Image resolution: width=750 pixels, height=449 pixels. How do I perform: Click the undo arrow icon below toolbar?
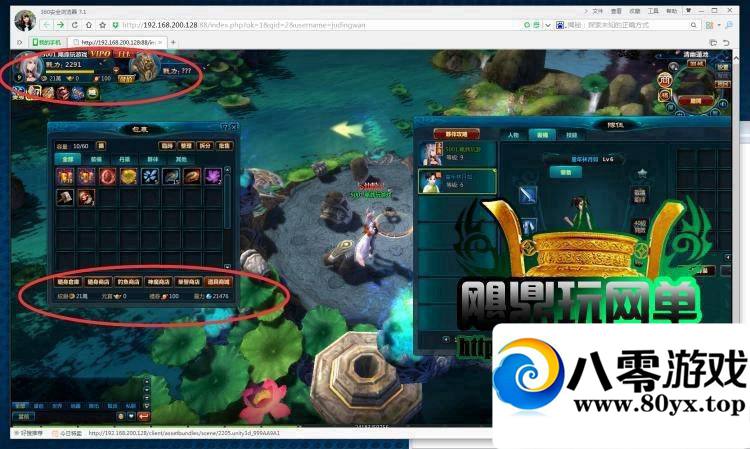[x=727, y=43]
